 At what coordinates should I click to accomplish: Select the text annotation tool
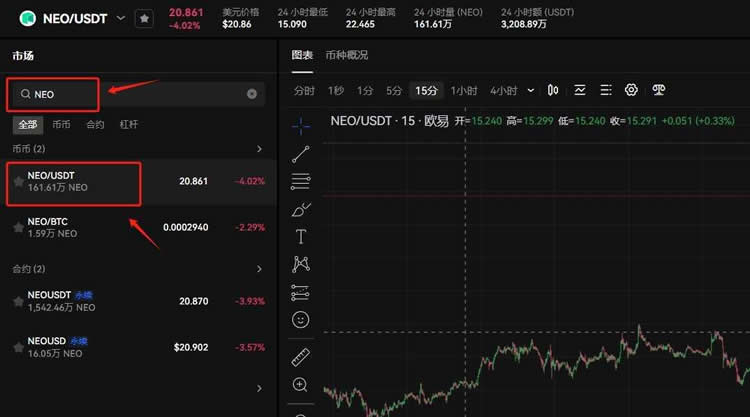click(x=300, y=237)
